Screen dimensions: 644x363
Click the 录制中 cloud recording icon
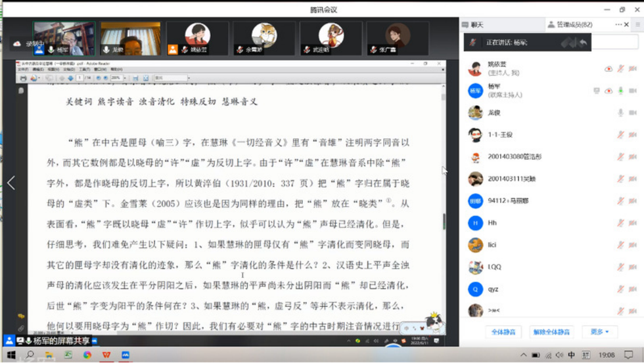[x=17, y=44]
